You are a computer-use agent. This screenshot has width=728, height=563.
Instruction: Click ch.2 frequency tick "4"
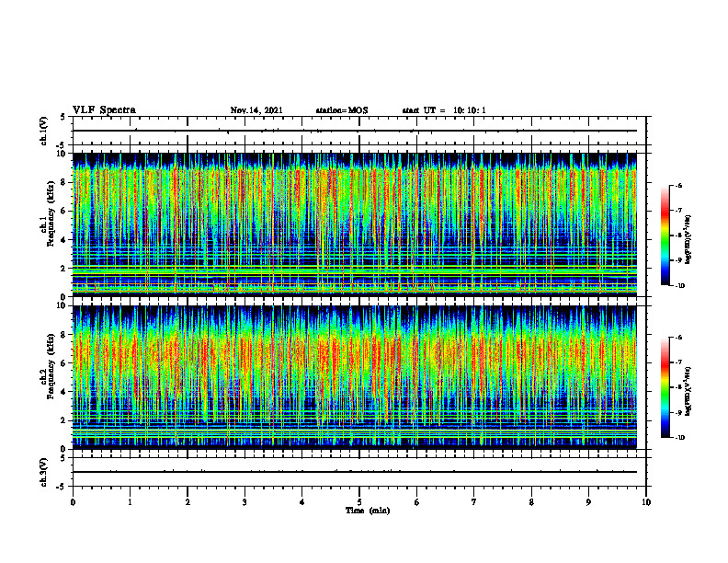(x=64, y=392)
